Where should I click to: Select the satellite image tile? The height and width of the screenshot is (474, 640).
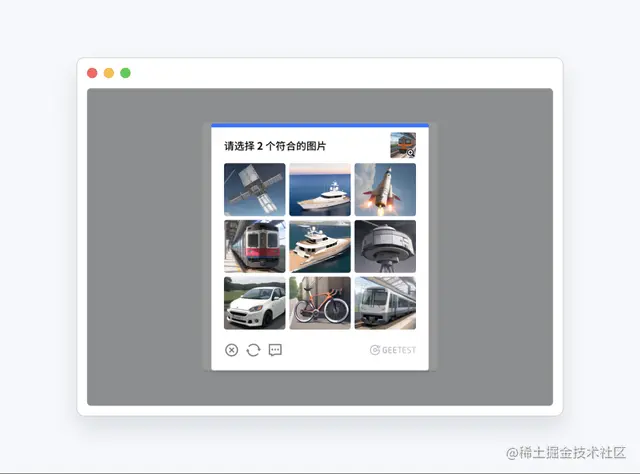[255, 189]
